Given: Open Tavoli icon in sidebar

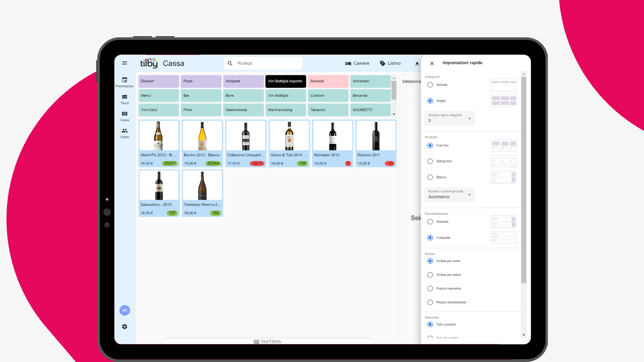Looking at the screenshot, I should click(124, 97).
